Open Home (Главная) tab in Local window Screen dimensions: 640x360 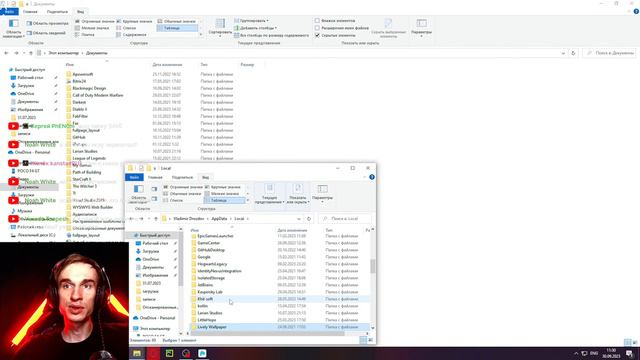pos(155,178)
